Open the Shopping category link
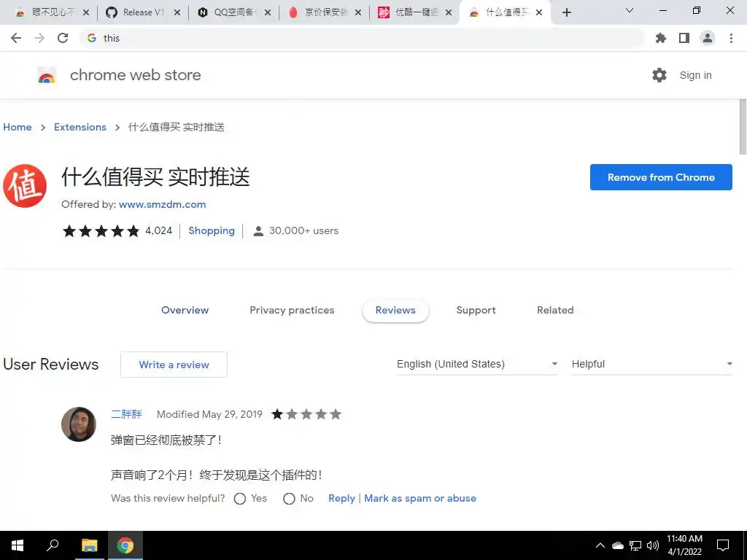This screenshot has height=560, width=747. pos(212,231)
